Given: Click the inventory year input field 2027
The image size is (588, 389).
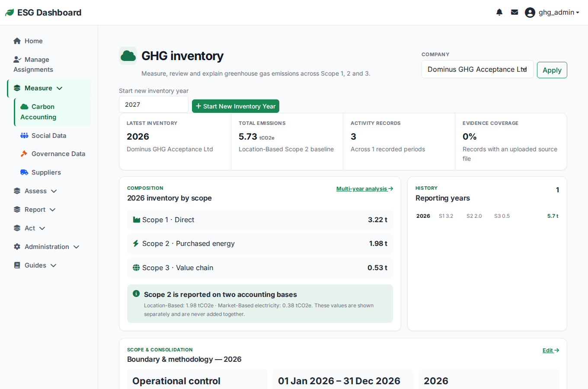Looking at the screenshot, I should coord(153,105).
